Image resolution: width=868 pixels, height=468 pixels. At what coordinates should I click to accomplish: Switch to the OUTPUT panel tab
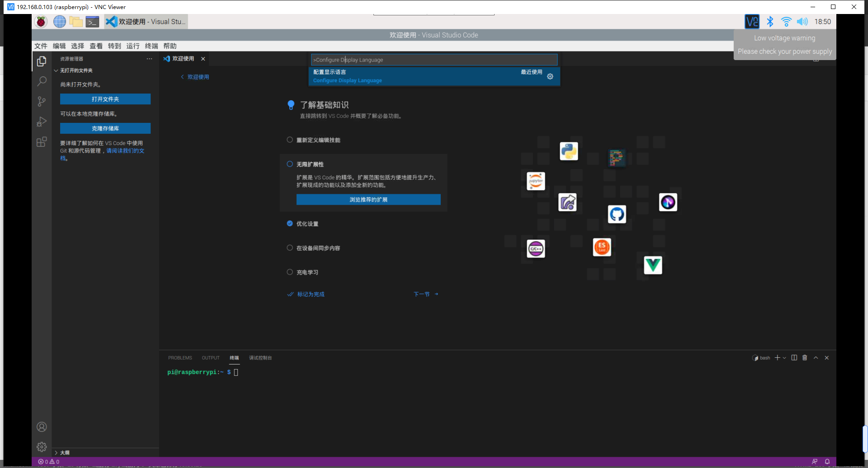pos(211,358)
